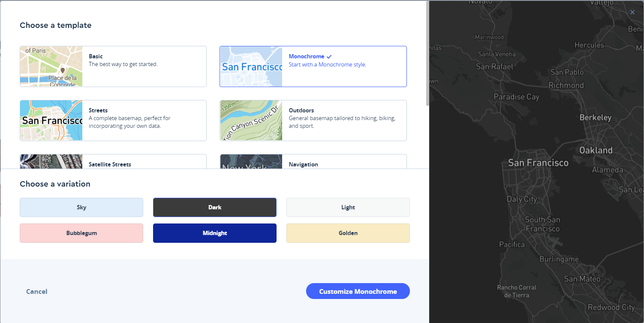Close the template chooser dialog
The width and height of the screenshot is (644, 323).
632,12
